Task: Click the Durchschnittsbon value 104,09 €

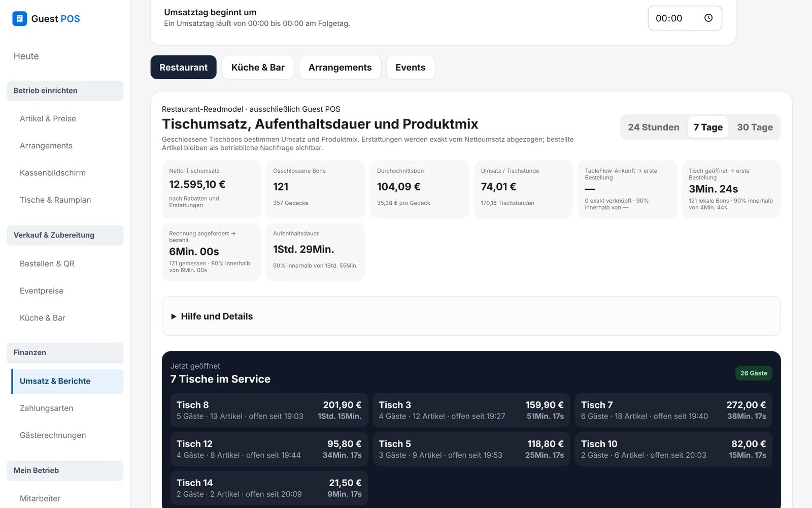Action: click(x=398, y=186)
